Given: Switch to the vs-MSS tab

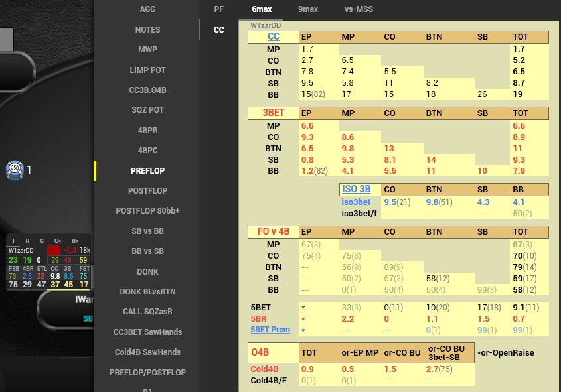Looking at the screenshot, I should click(359, 9).
